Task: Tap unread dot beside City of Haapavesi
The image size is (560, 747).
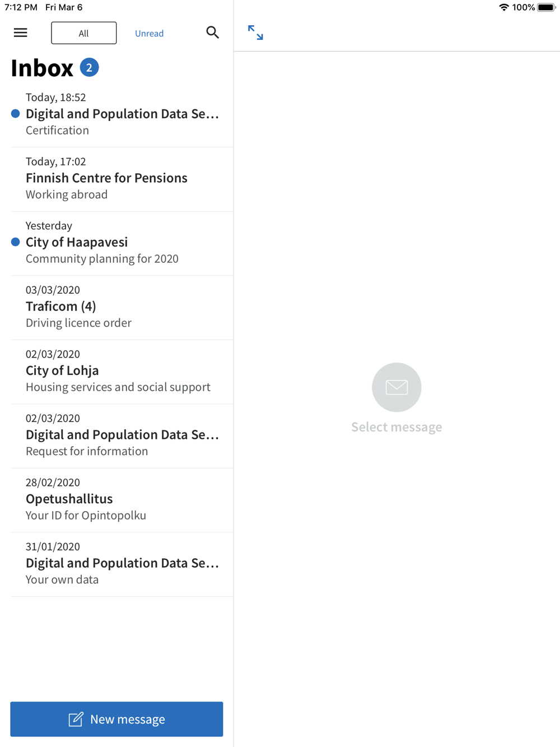Action: pyautogui.click(x=16, y=242)
